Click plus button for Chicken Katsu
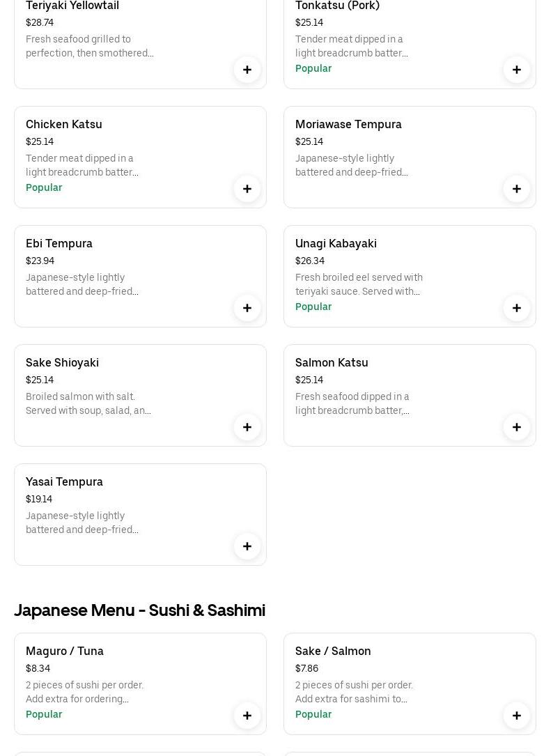 tap(247, 189)
